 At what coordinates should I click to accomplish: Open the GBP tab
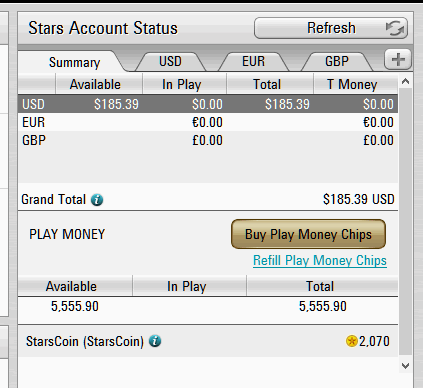337,62
